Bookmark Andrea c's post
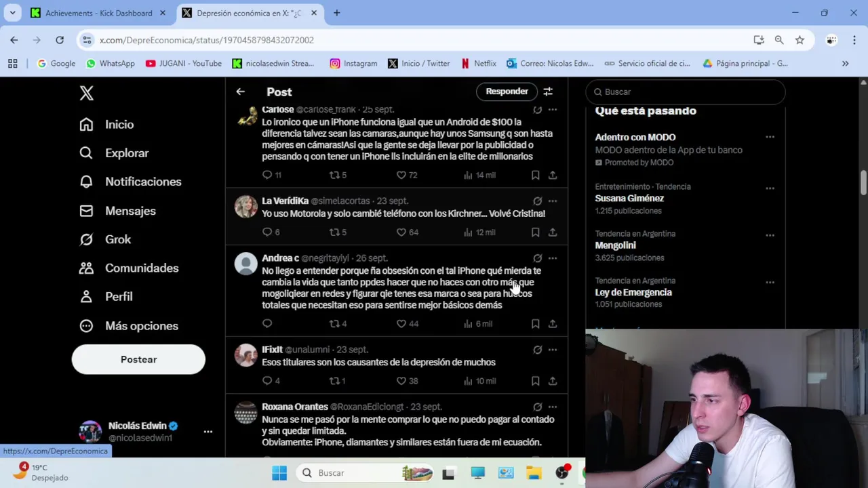The height and width of the screenshot is (488, 868). 535,324
